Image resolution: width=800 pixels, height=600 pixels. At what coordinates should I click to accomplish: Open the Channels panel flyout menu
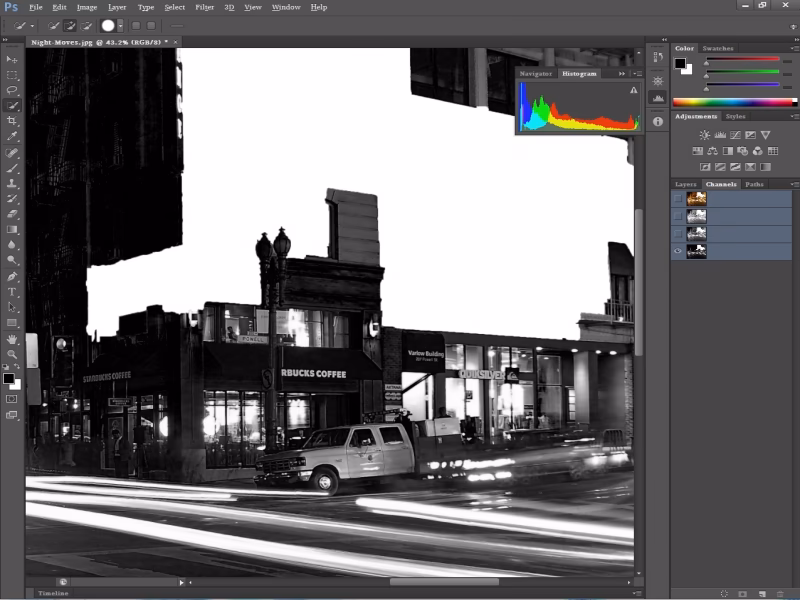click(792, 184)
